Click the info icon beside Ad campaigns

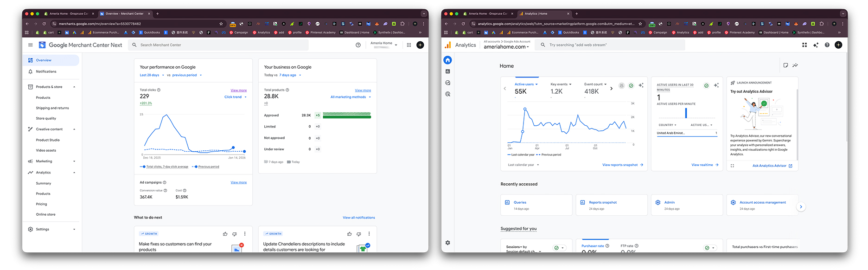(165, 182)
